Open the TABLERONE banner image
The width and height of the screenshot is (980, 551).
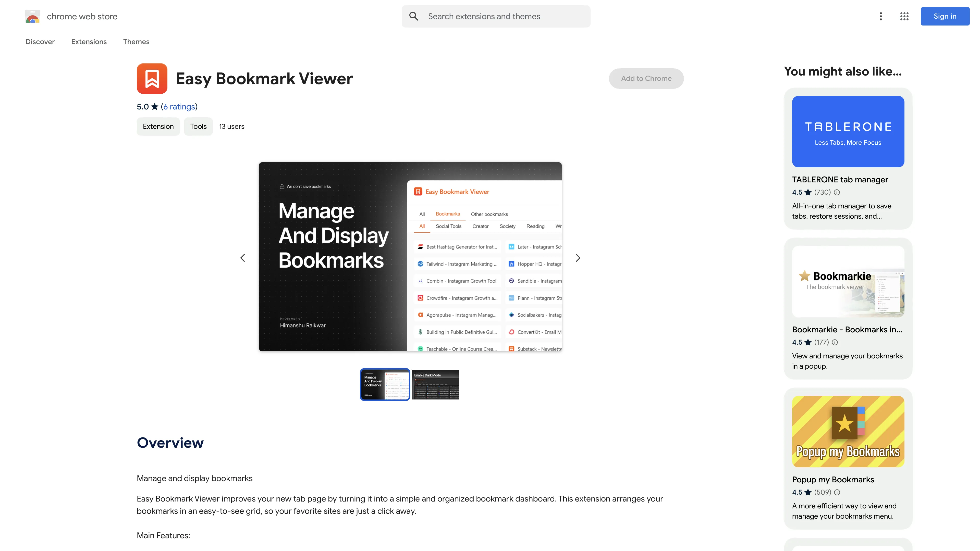848,132
